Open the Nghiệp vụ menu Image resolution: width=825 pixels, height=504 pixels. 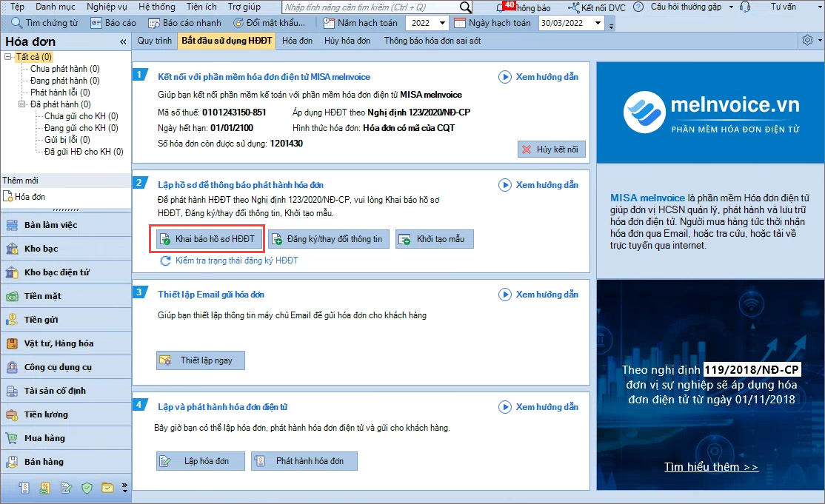pyautogui.click(x=107, y=7)
